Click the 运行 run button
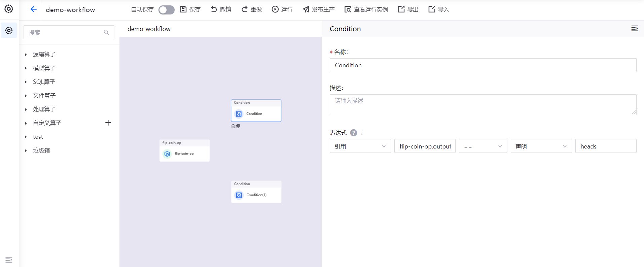This screenshot has width=644, height=267. [x=282, y=9]
